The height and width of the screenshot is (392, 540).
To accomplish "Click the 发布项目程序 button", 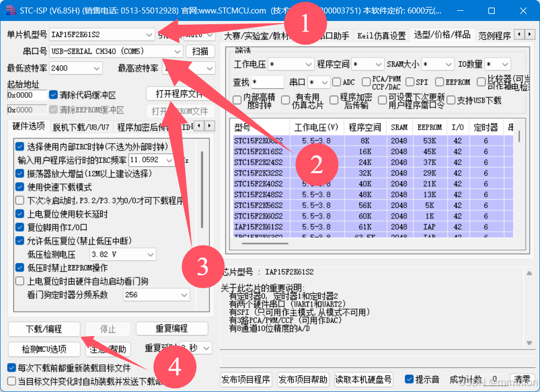I will (246, 380).
